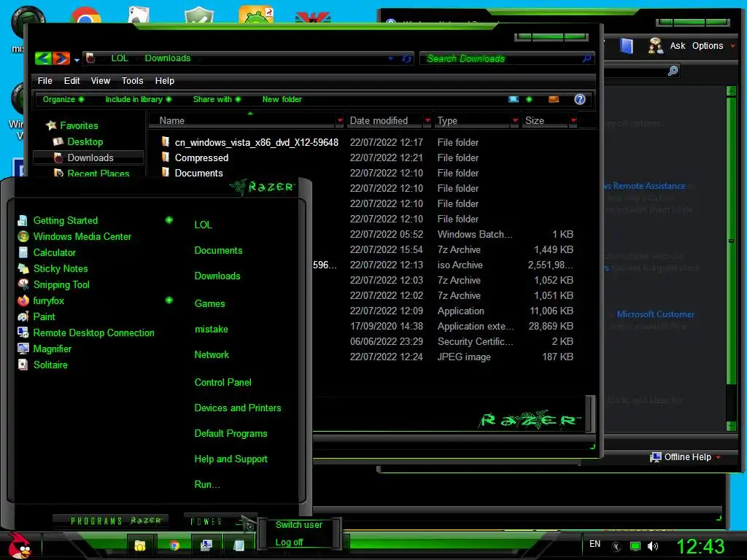The image size is (747, 560).
Task: Open Sticky Notes
Action: tap(61, 268)
